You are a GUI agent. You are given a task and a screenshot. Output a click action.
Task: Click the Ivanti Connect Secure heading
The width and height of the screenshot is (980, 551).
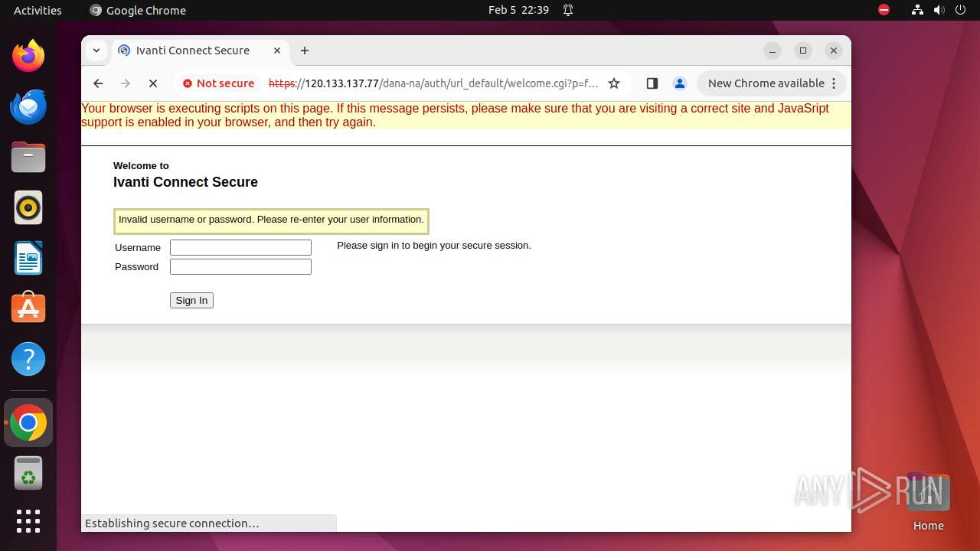point(185,182)
